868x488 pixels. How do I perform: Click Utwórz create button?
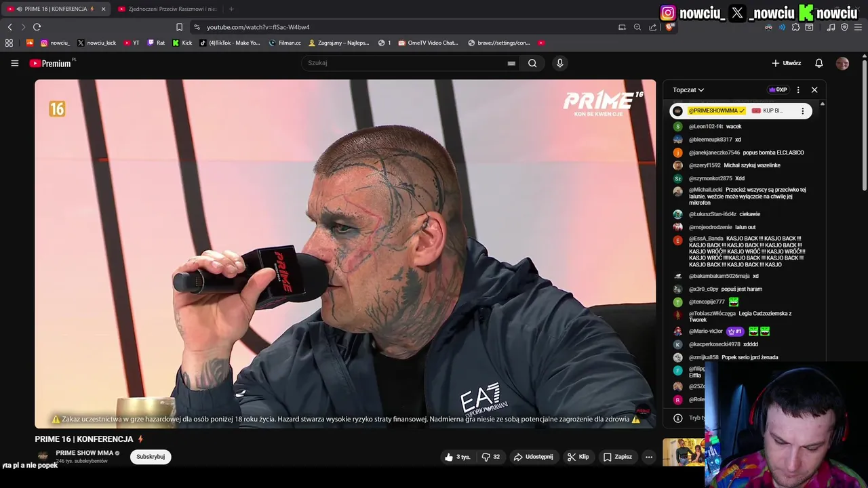coord(787,63)
